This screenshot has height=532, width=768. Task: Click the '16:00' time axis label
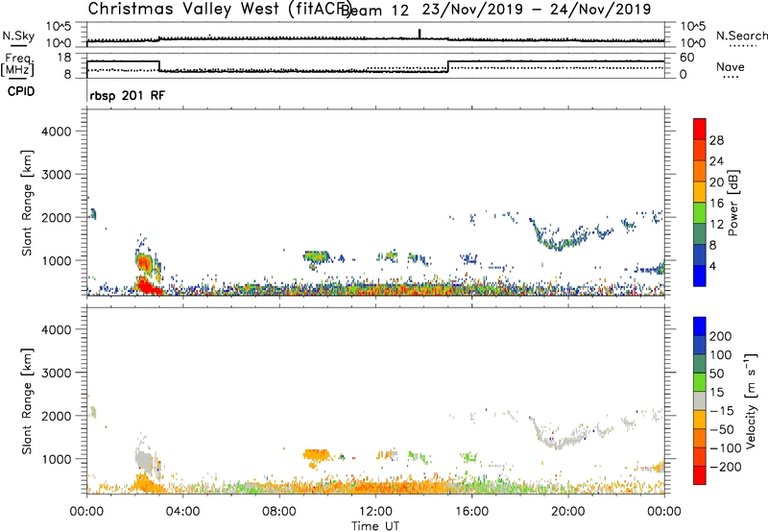tap(471, 512)
